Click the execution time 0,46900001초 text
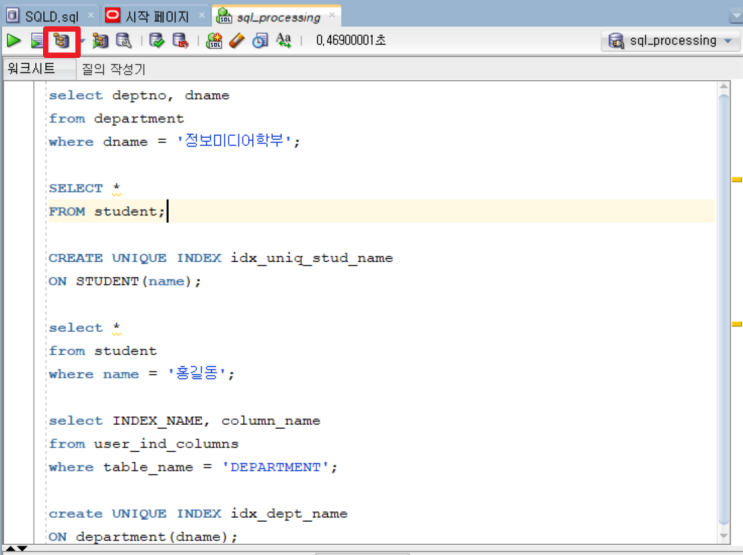 (351, 40)
